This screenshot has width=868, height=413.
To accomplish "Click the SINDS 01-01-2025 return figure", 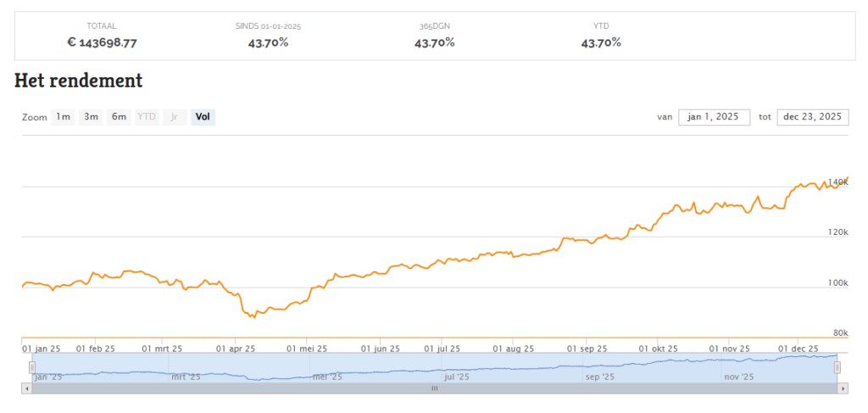I will 268,43.
